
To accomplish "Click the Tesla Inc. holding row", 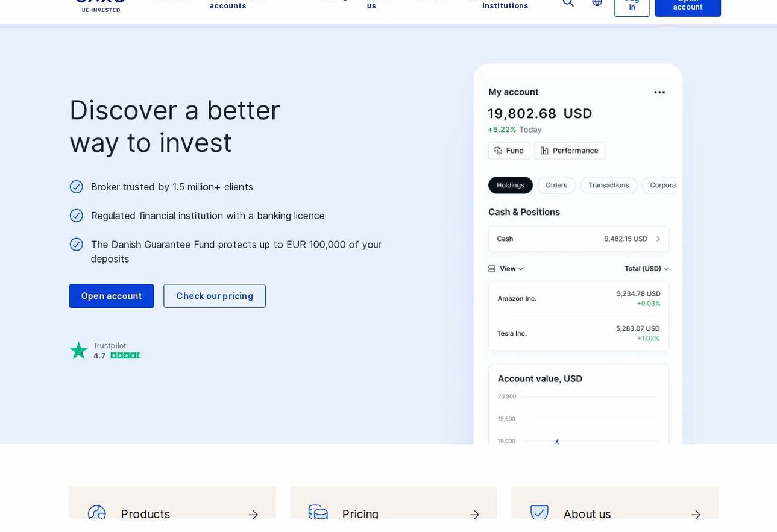I will click(x=579, y=333).
